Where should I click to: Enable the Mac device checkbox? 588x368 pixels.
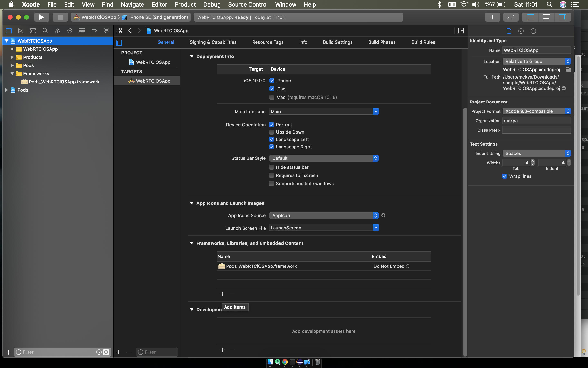click(x=272, y=97)
